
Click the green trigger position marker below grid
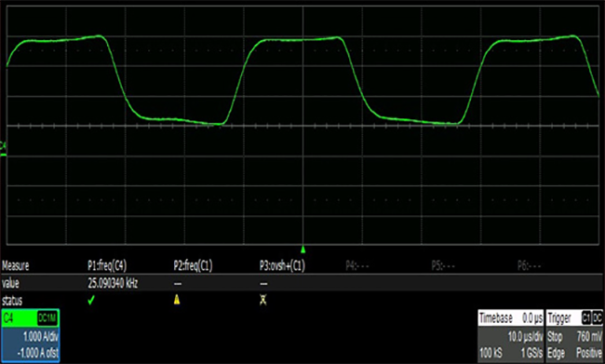coord(302,249)
